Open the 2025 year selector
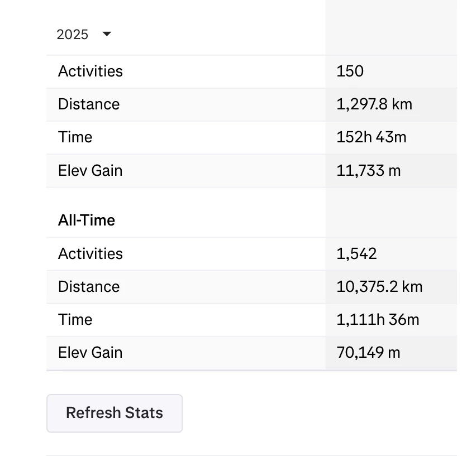 84,34
